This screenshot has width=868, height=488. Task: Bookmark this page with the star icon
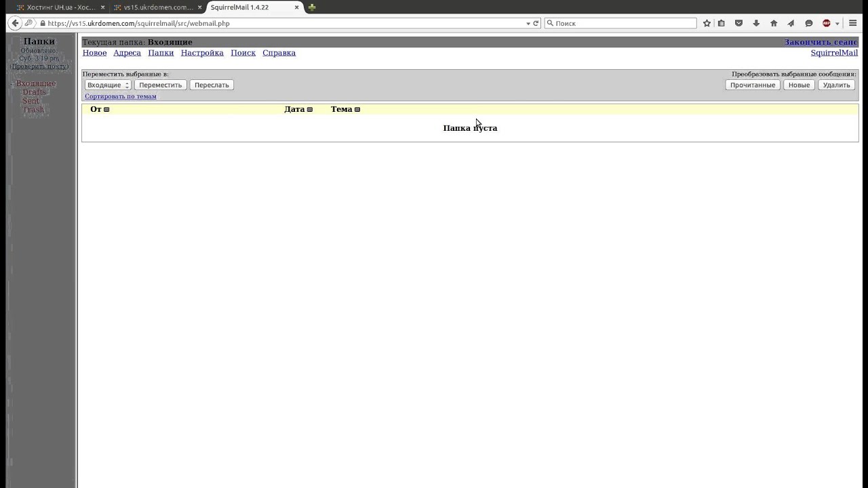pyautogui.click(x=707, y=23)
